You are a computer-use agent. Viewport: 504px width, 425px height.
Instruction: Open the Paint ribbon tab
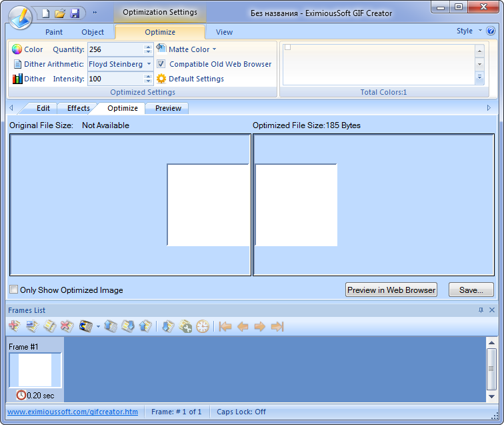pyautogui.click(x=54, y=32)
